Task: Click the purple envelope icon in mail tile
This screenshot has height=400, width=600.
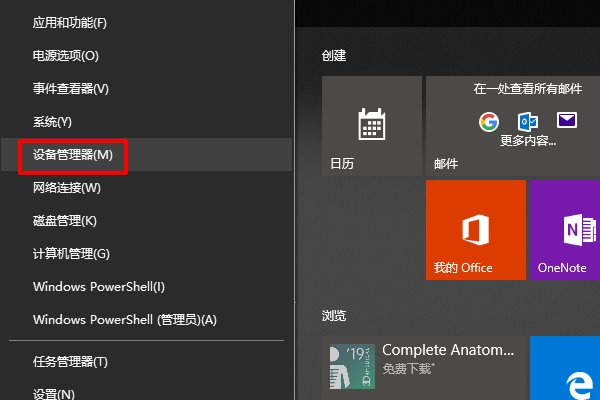Action: click(x=567, y=120)
